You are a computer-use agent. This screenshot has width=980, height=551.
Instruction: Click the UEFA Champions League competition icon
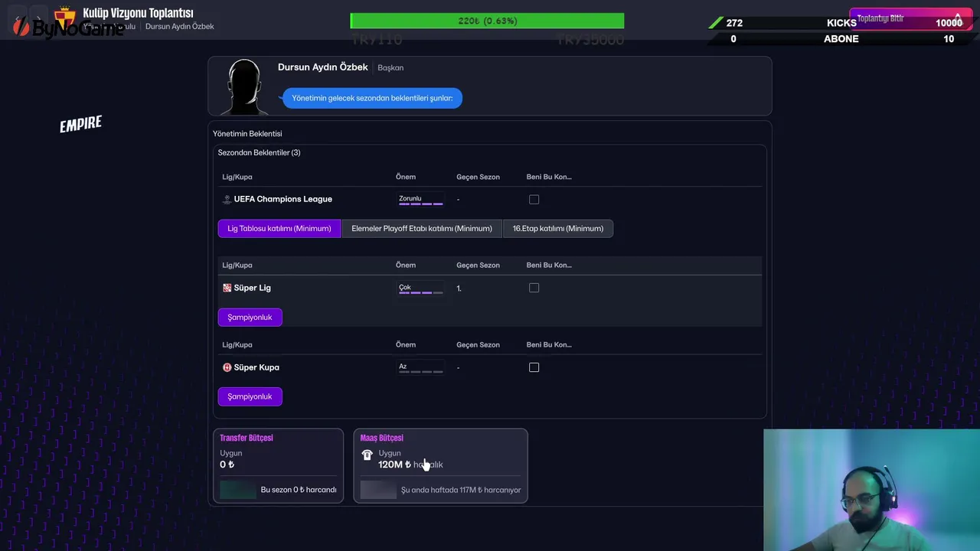(227, 199)
